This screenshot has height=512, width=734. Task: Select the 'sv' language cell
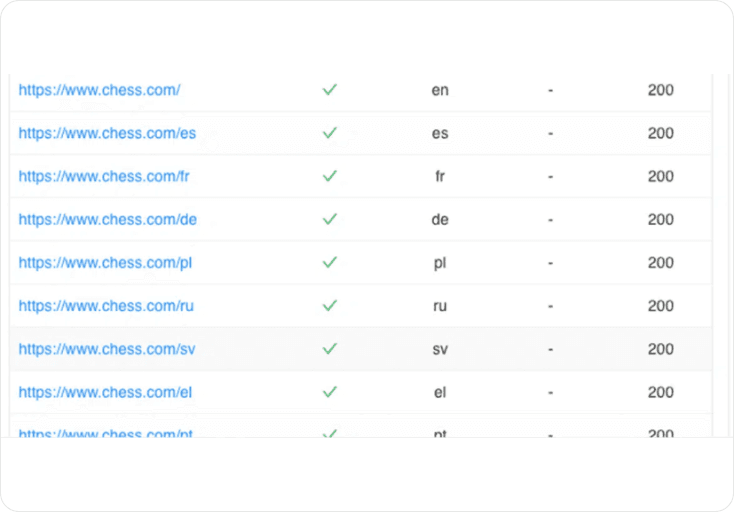(440, 350)
